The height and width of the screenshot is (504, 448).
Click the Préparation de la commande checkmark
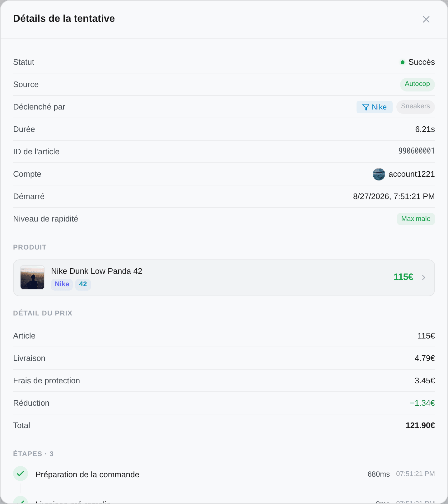coord(21,474)
